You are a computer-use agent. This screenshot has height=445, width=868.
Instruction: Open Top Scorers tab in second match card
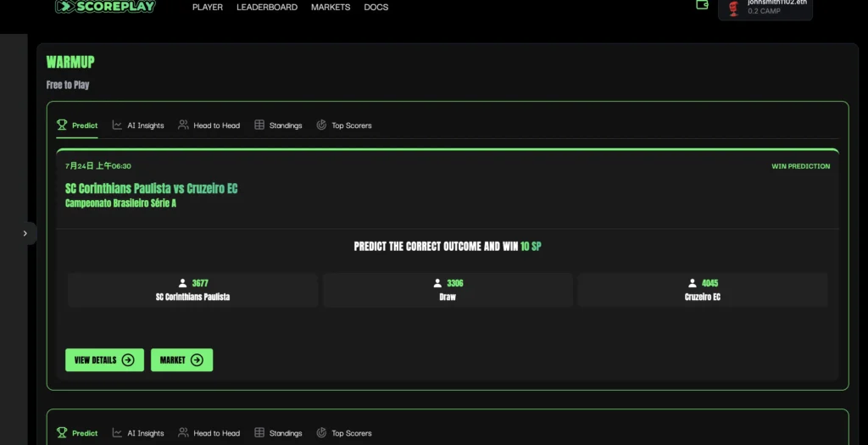click(344, 433)
